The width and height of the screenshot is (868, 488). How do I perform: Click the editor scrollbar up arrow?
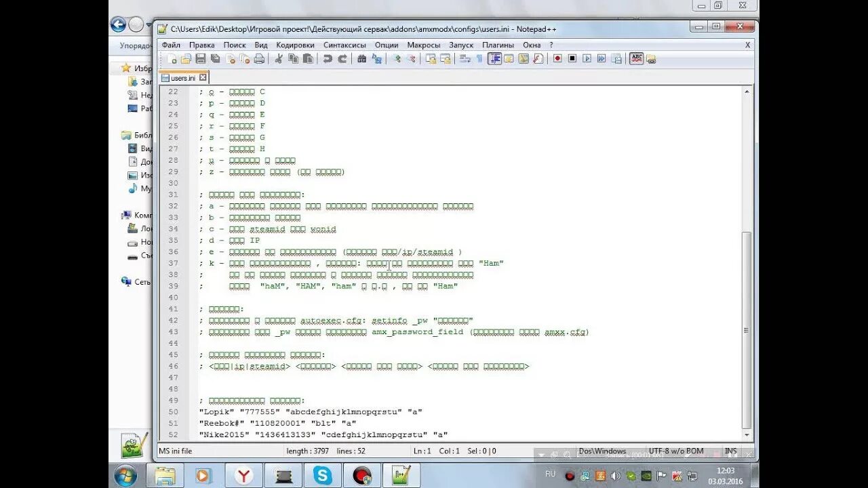pyautogui.click(x=747, y=91)
